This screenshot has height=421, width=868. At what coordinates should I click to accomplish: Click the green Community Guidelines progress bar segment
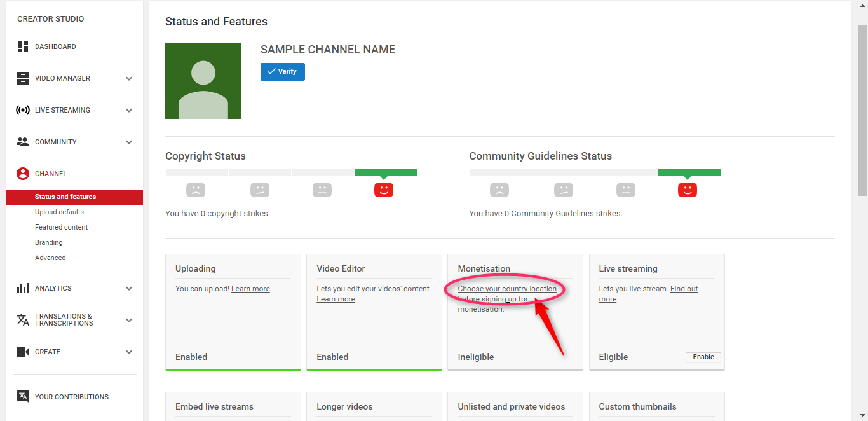[689, 172]
